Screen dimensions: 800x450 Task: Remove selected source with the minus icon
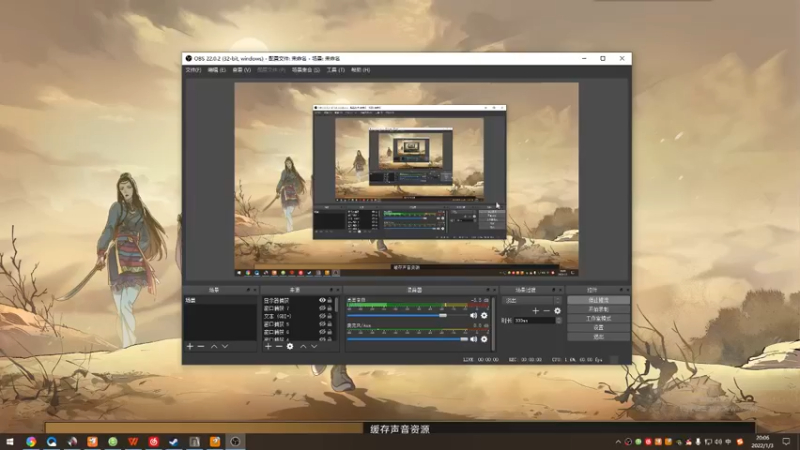pyautogui.click(x=279, y=346)
